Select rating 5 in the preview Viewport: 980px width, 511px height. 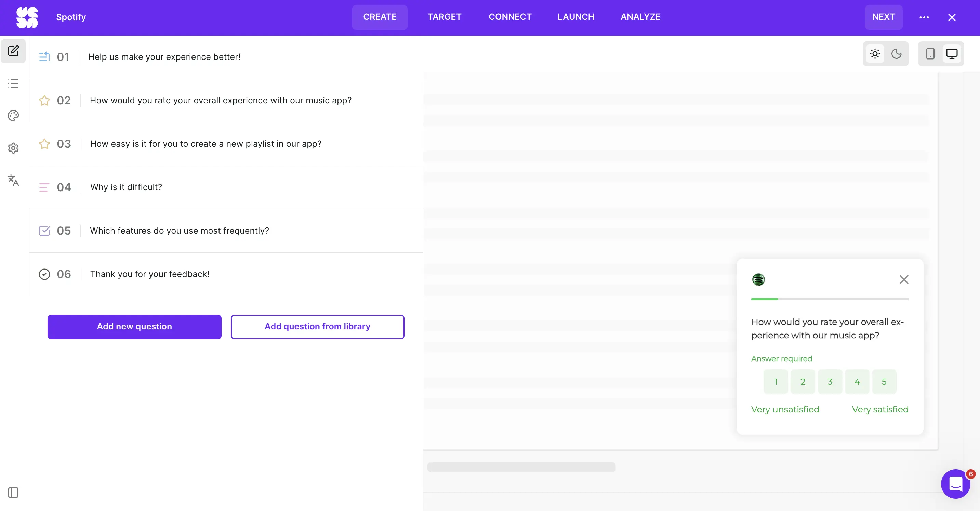[884, 382]
